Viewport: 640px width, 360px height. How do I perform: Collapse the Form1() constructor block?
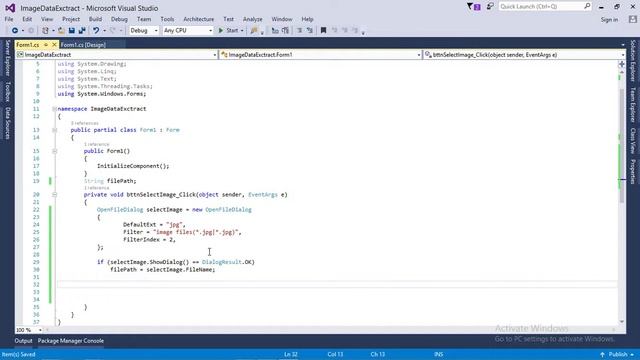pyautogui.click(x=54, y=151)
